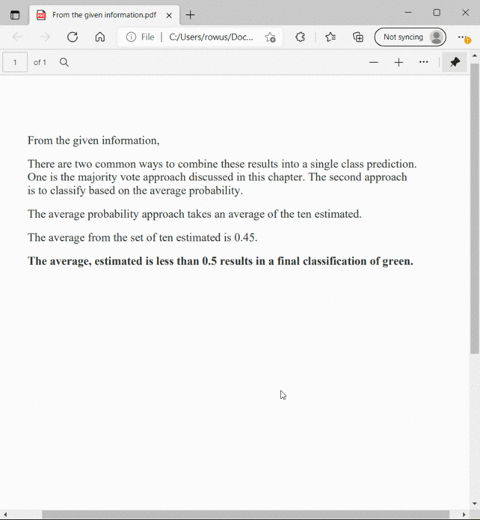Open Collections panel
The image size is (480, 520).
point(358,37)
